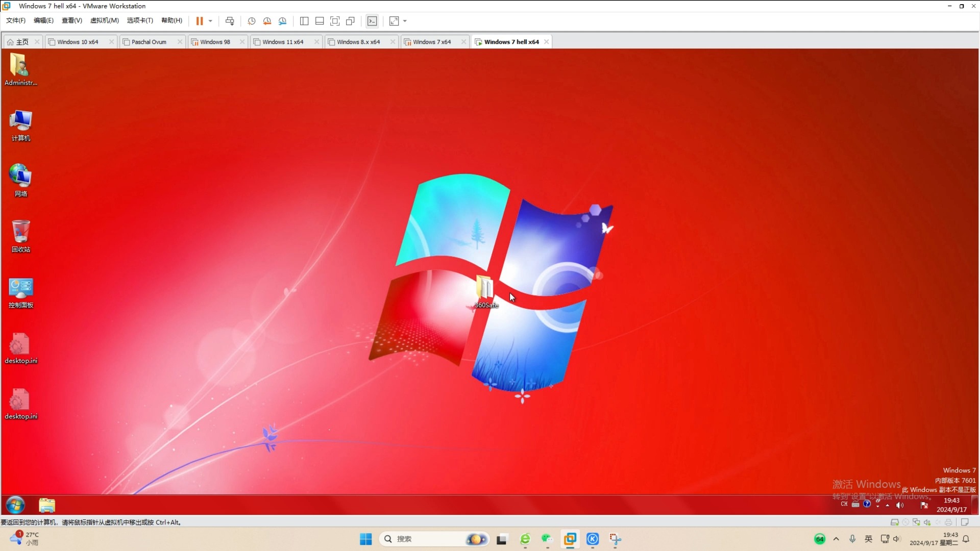Viewport: 980px width, 551px height.
Task: Open the snapshot manager
Action: tap(283, 21)
